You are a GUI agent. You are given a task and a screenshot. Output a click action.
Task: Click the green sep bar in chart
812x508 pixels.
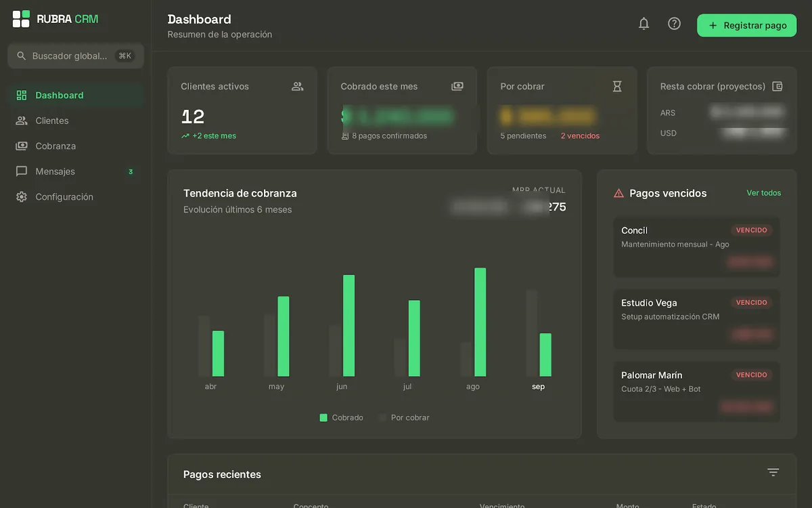point(545,355)
